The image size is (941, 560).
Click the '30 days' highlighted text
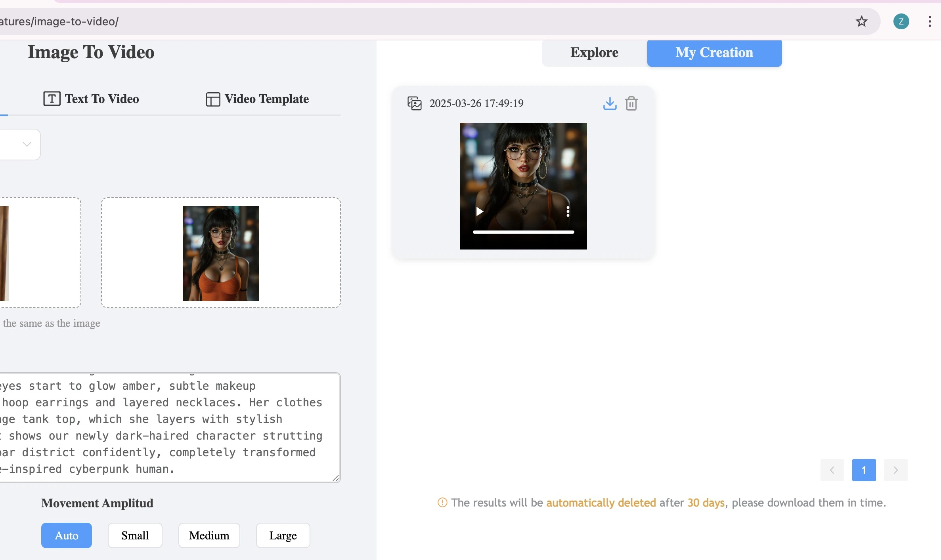(706, 503)
